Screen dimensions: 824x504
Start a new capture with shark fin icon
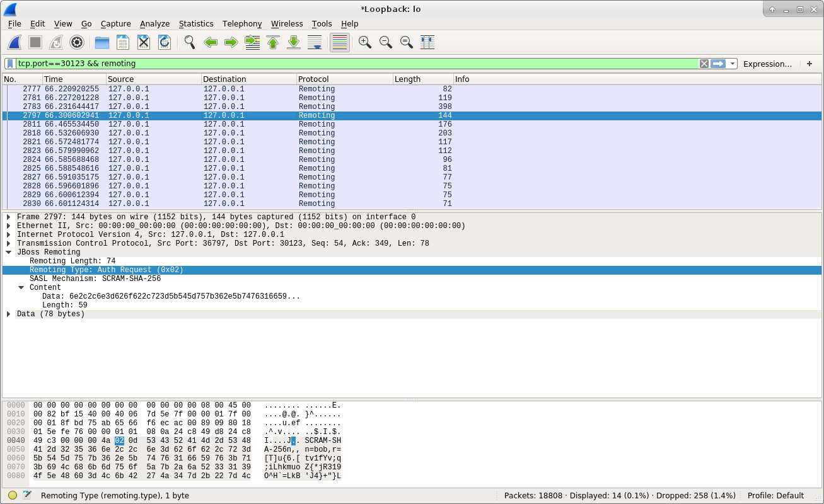15,42
